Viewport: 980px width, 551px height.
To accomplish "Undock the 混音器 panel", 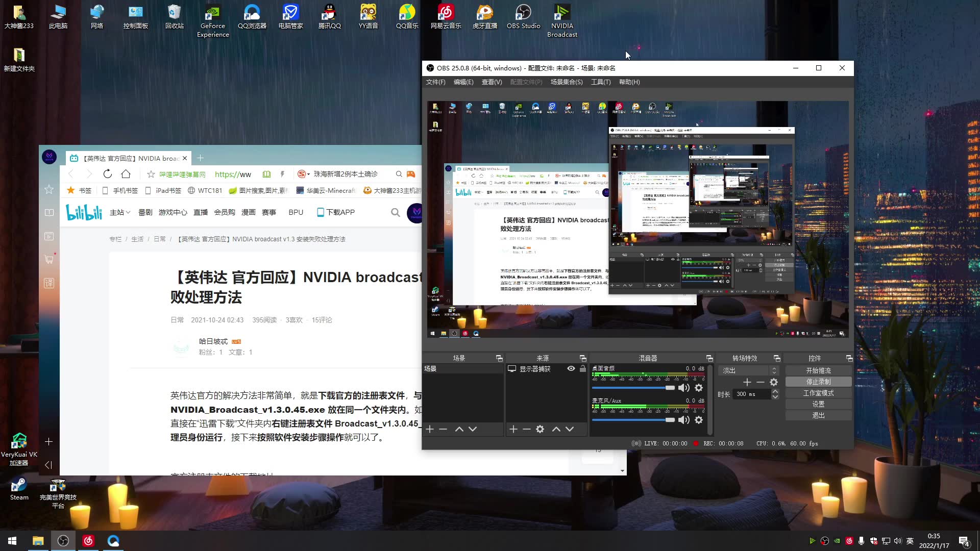I will (709, 358).
